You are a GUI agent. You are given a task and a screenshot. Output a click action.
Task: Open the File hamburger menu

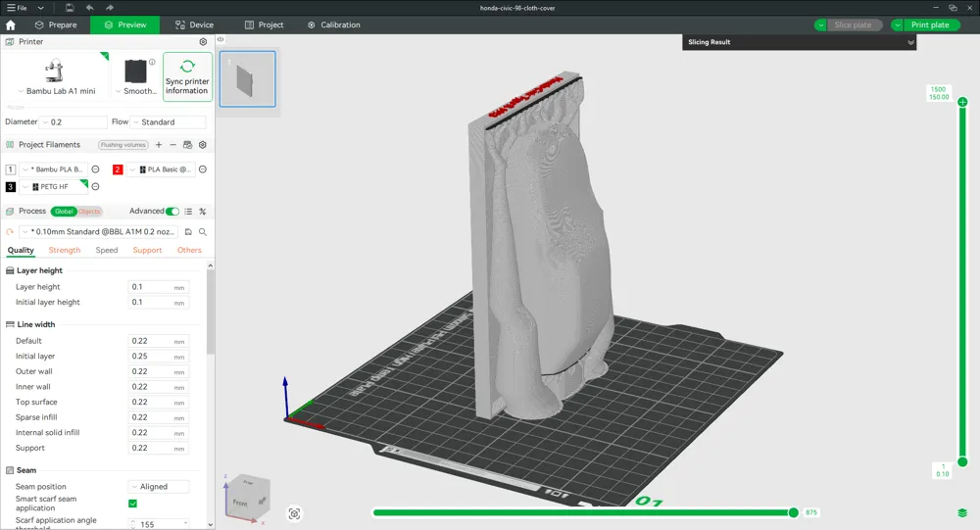pos(17,8)
